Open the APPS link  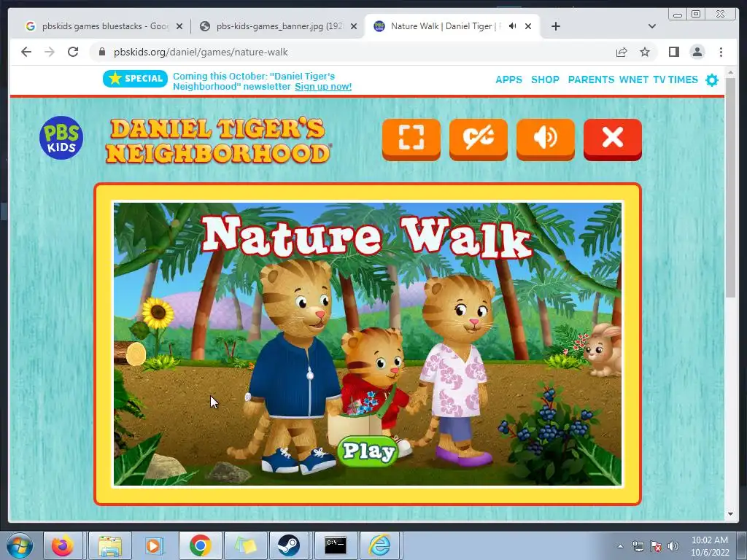(508, 79)
